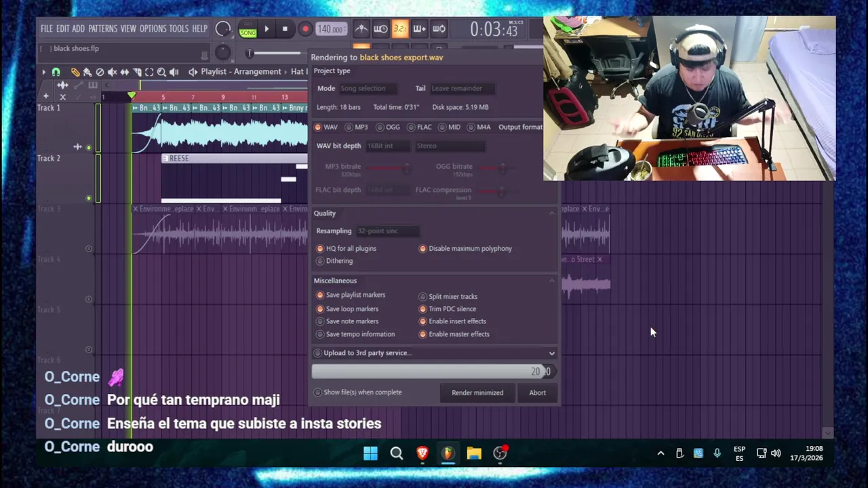Click the transport Play button
This screenshot has height=488, width=868.
(267, 29)
